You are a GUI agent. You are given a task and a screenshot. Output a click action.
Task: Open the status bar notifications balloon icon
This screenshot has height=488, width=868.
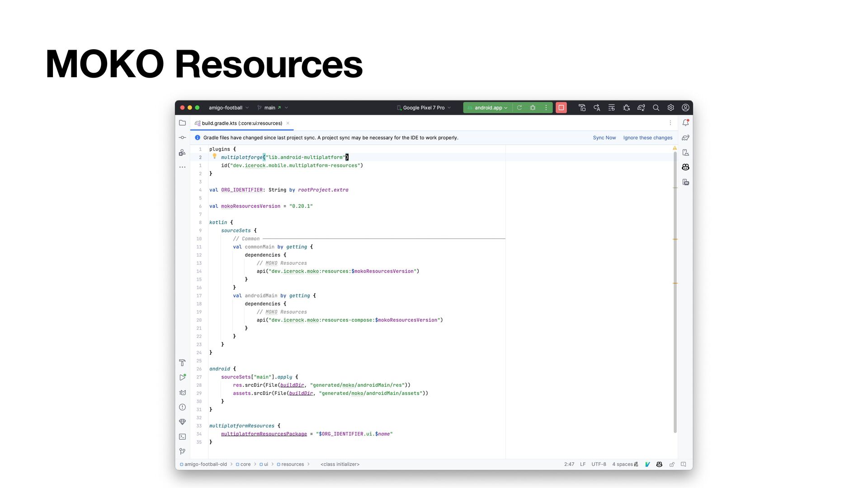point(683,464)
